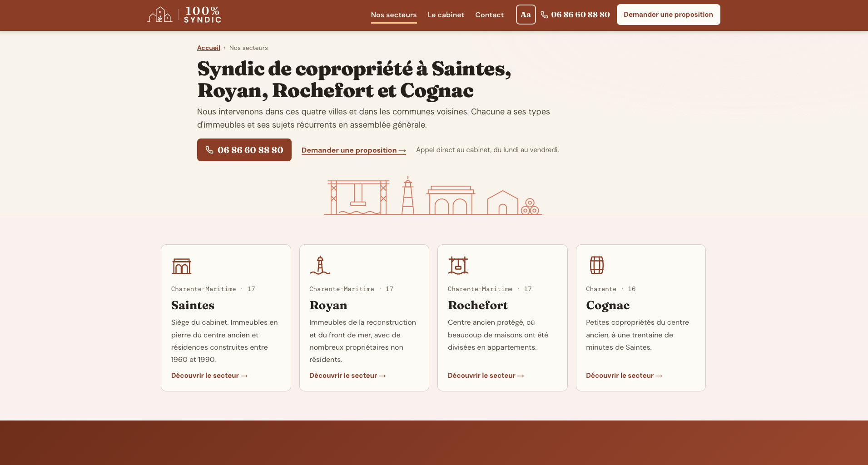Click the Charente · 16 label
Image resolution: width=868 pixels, height=465 pixels.
pyautogui.click(x=610, y=289)
